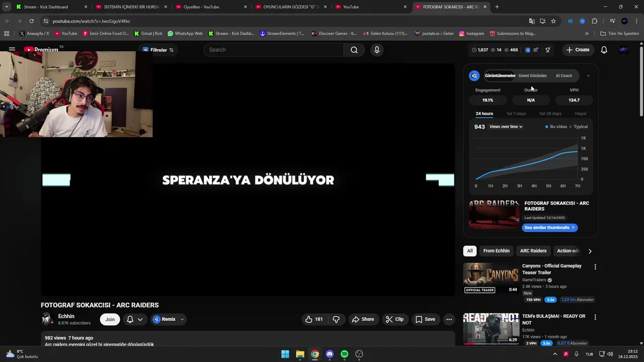Click the round IQ logo in analytics panel
The height and width of the screenshot is (362, 644).
pos(474,75)
